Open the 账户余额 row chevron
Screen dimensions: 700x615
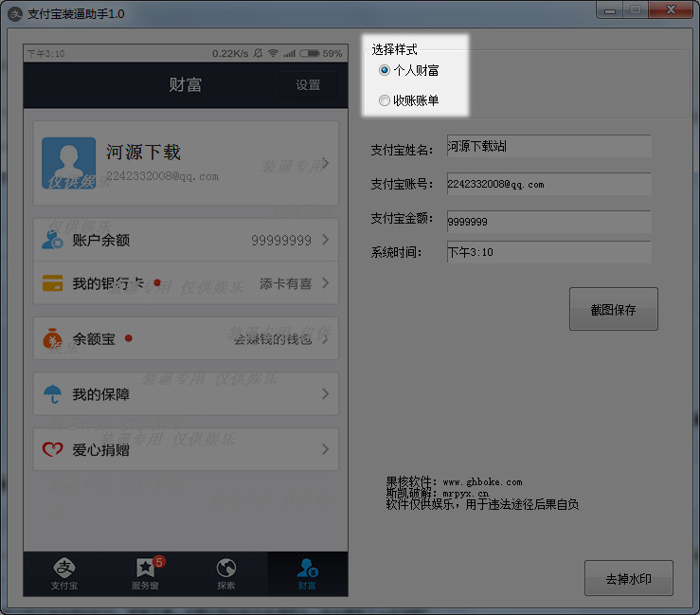[326, 240]
